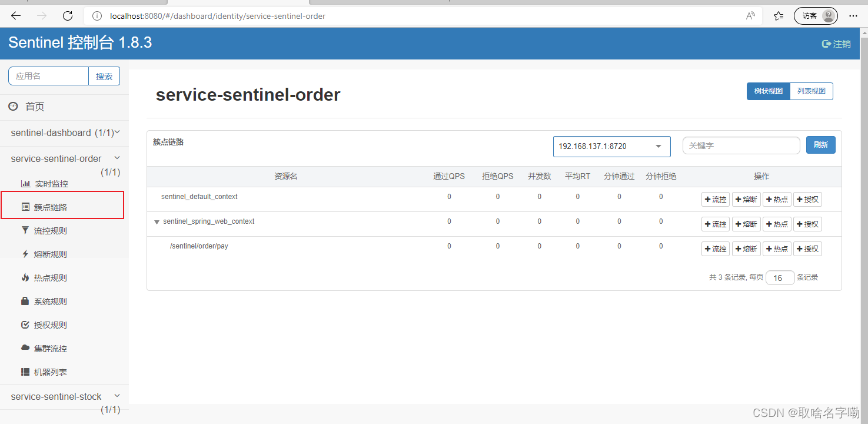Add 热点 rule for sentinel_spring_web_context
This screenshot has height=424, width=868.
pos(777,224)
